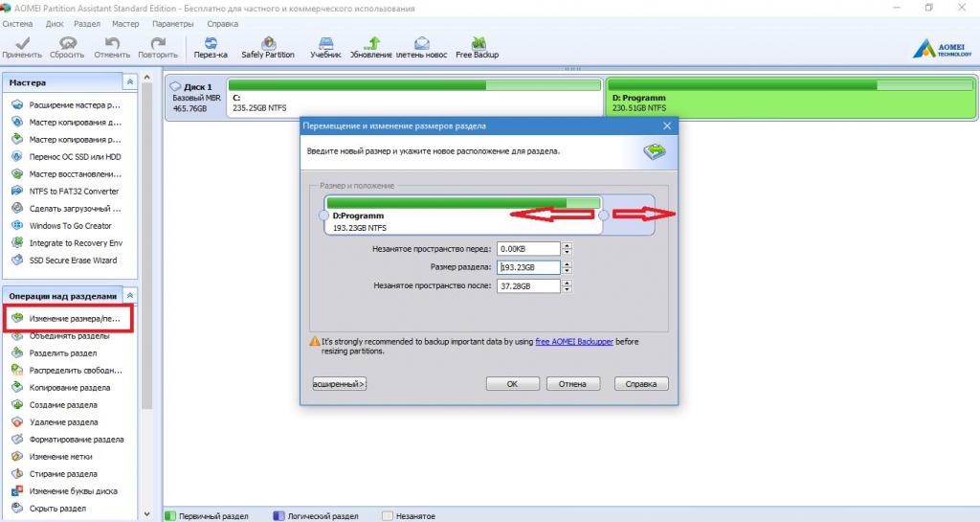Open Расширение мастера раздела wizard
The width and height of the screenshot is (980, 522).
[66, 105]
